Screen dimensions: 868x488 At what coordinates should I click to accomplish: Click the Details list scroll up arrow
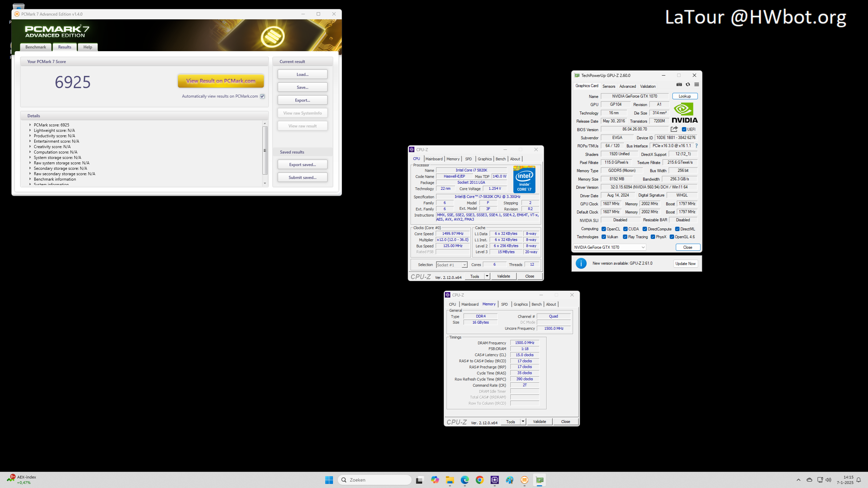point(265,123)
